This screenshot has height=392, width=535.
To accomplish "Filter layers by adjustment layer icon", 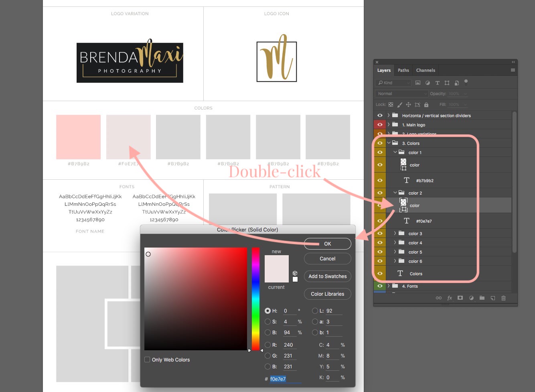I will pos(428,83).
